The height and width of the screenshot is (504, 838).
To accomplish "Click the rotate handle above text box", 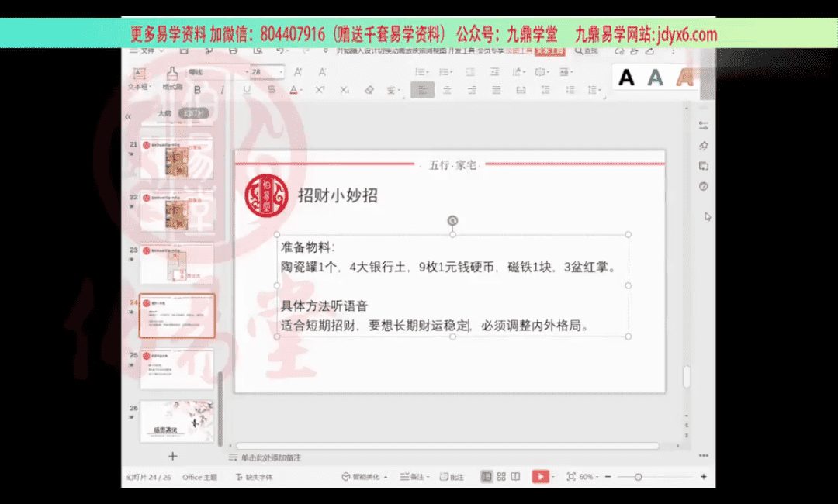I will coord(452,220).
